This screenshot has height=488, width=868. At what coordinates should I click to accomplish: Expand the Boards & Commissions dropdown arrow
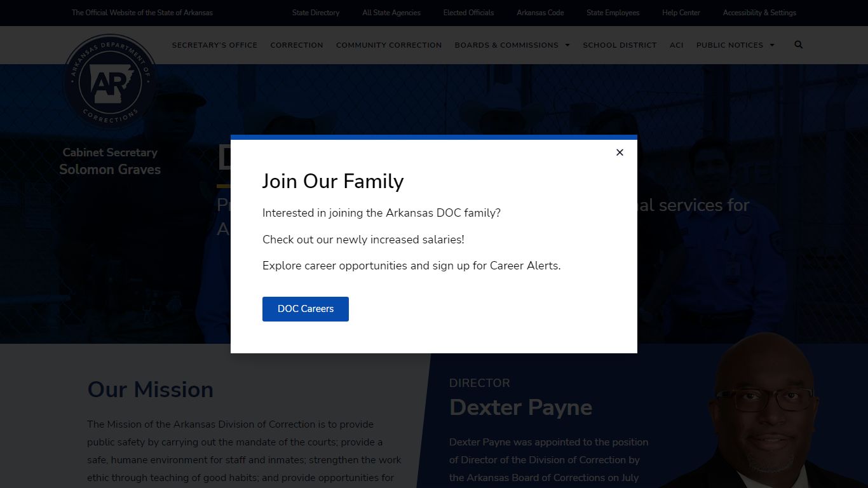567,45
